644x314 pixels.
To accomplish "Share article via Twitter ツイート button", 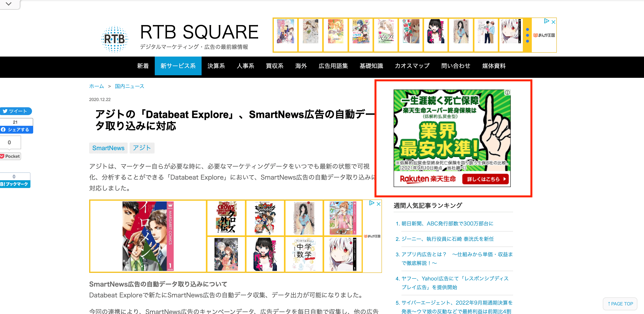I will (15, 111).
